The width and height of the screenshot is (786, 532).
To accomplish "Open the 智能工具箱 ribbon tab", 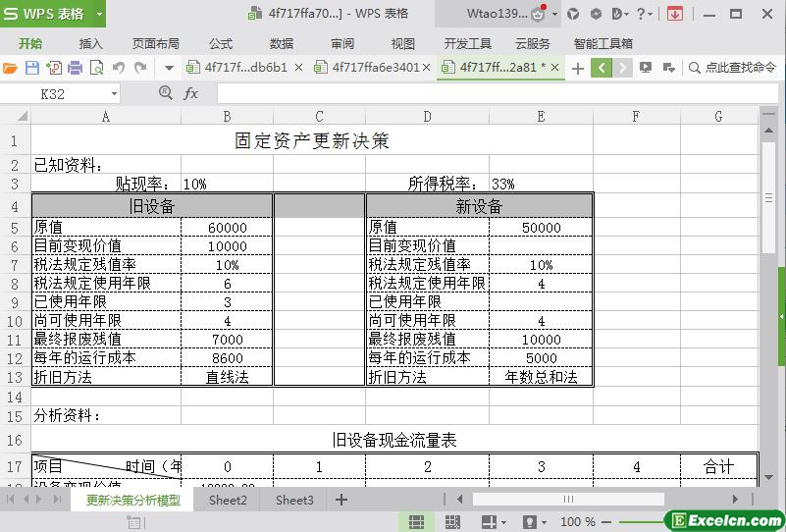I will click(603, 43).
